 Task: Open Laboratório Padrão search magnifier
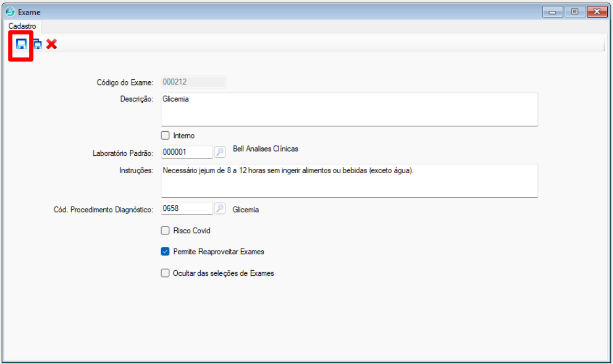tap(220, 152)
